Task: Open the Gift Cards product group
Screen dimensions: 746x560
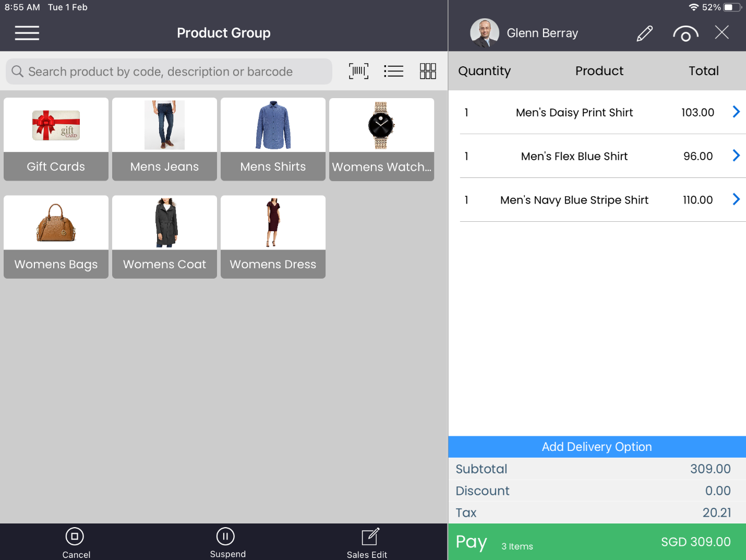Action: 56,139
